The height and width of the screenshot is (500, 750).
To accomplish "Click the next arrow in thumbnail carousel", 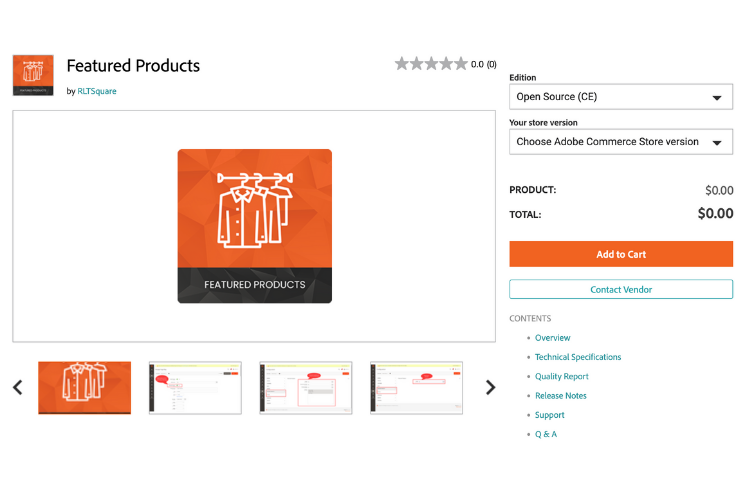I will [490, 387].
